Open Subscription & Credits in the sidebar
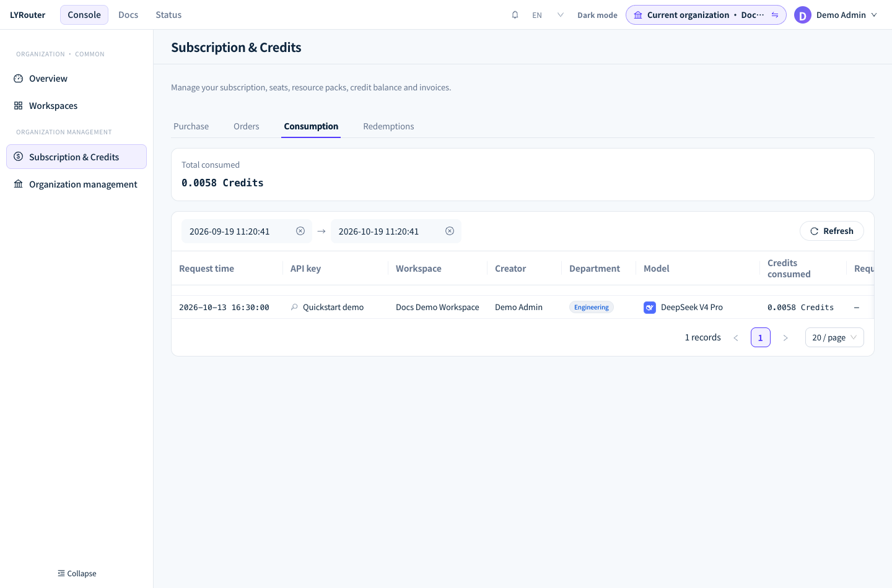Viewport: 892px width, 588px height. point(76,157)
